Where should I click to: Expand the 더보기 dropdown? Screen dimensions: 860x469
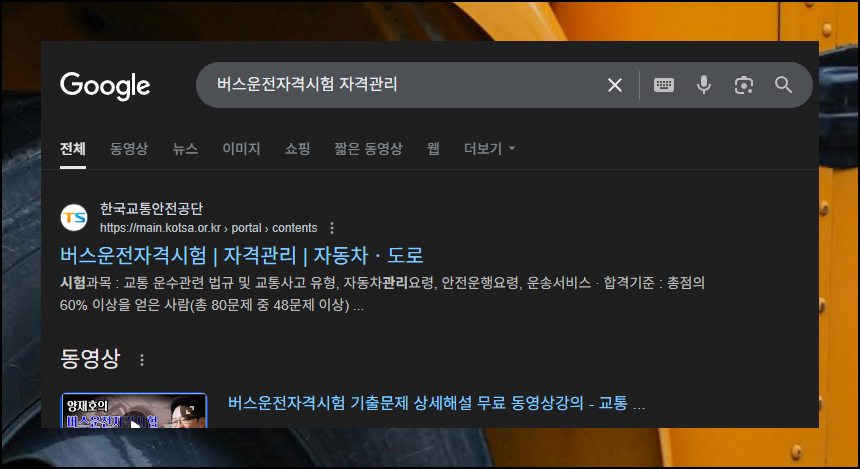[489, 149]
